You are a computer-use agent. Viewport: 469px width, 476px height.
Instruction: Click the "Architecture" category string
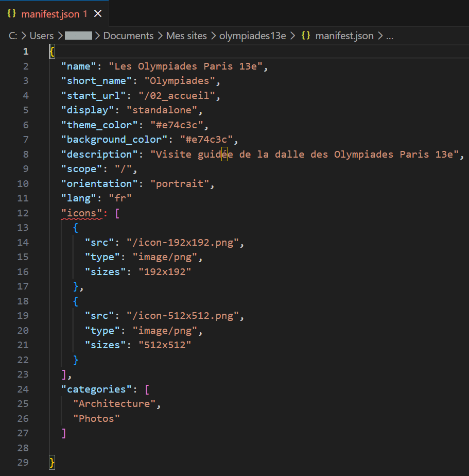114,404
